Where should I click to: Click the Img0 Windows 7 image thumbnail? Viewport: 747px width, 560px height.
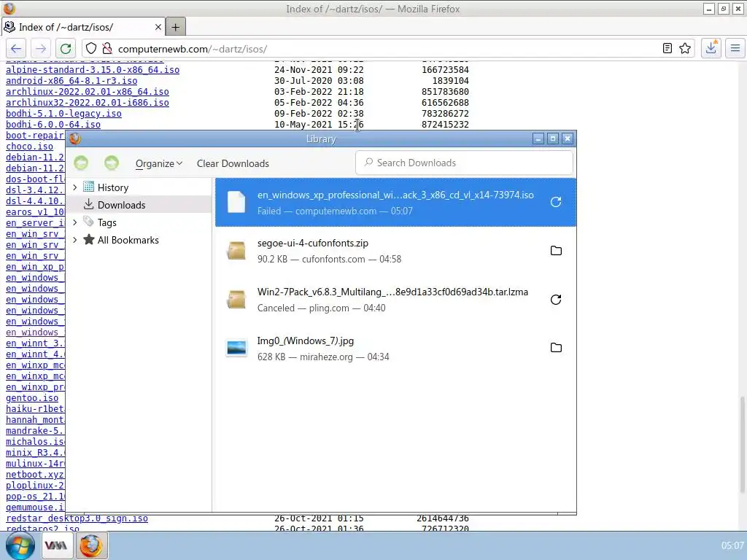[x=237, y=348]
